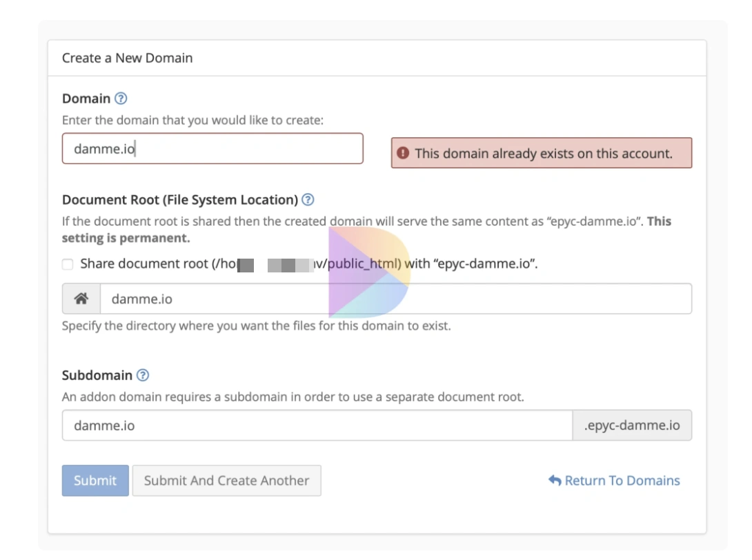The width and height of the screenshot is (752, 560).
Task: Focus the domain name input field
Action: 212,149
